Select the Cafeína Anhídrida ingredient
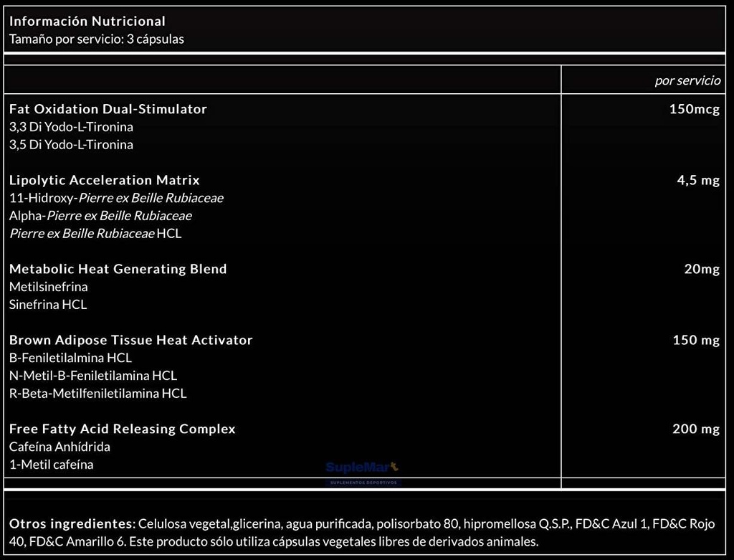 [x=59, y=447]
